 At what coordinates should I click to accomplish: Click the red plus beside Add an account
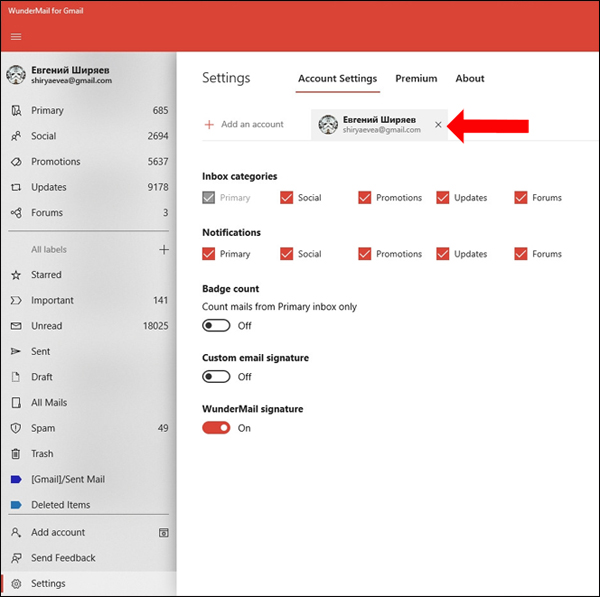point(209,124)
